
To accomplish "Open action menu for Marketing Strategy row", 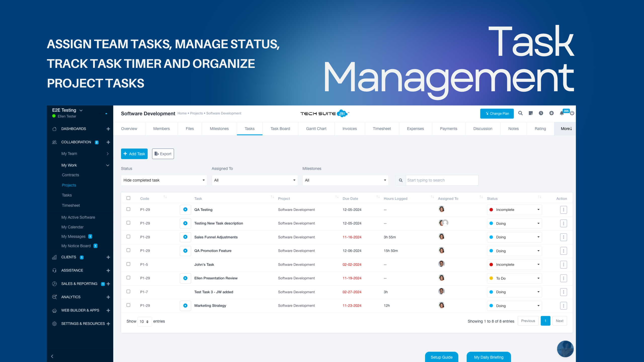I will pos(563,306).
